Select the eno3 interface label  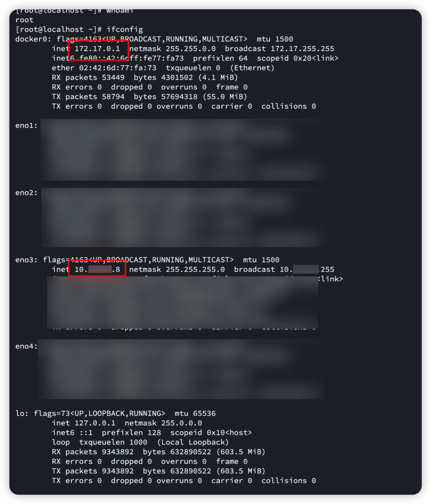26,260
